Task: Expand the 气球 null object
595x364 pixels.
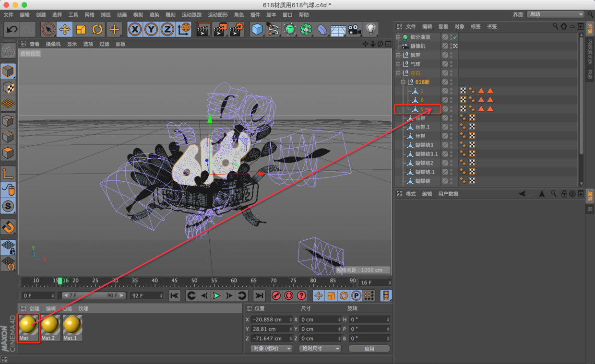Action: click(398, 64)
